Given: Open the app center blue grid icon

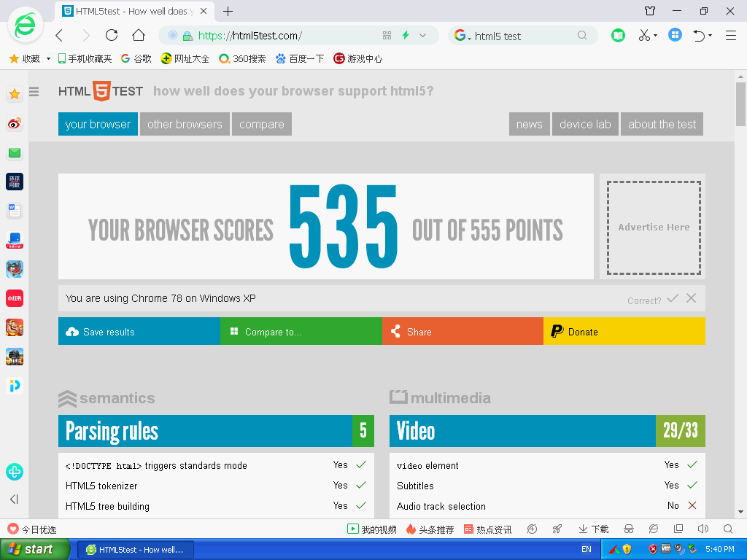Looking at the screenshot, I should pos(675,35).
